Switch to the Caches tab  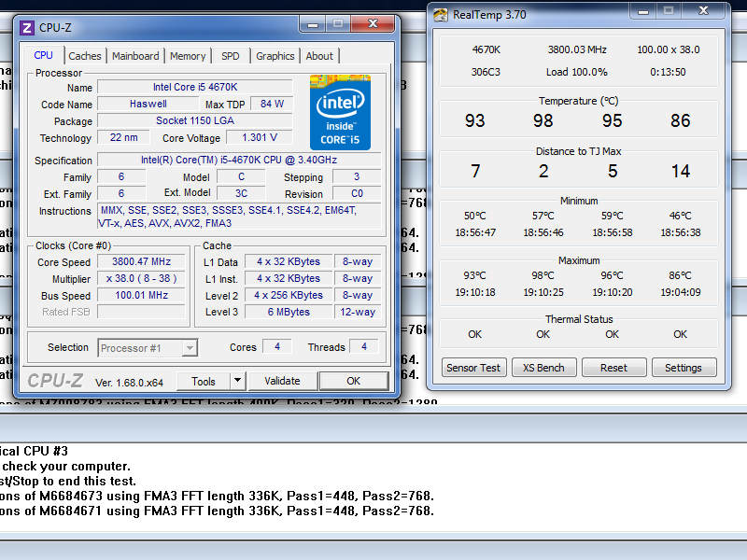[x=85, y=56]
